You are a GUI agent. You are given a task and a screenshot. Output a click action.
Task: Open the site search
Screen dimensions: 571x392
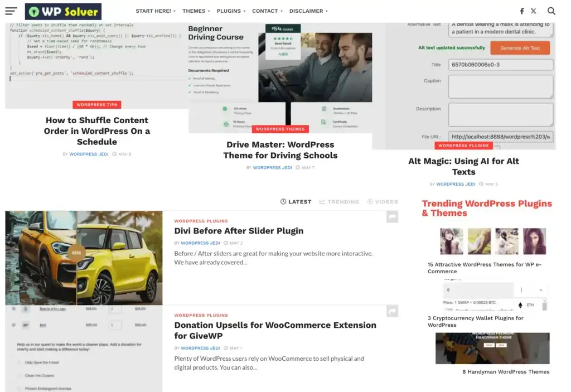coord(551,11)
